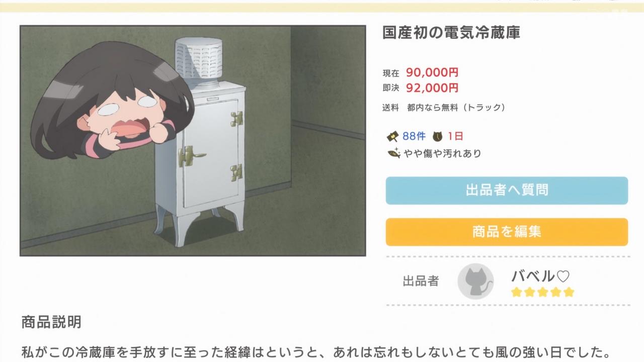The height and width of the screenshot is (362, 644).
Task: Click the condition text やや傷や汚れあり
Action: pos(442,153)
